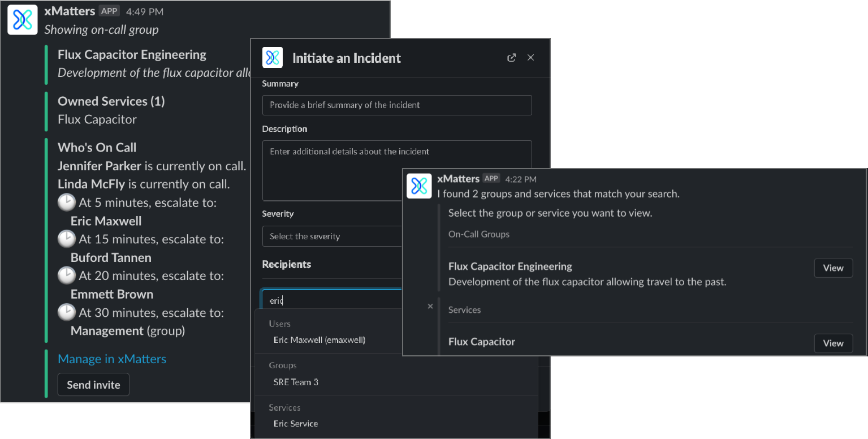Viewport: 868px width, 439px height.
Task: Open the Select the severity dropdown
Action: tap(332, 236)
